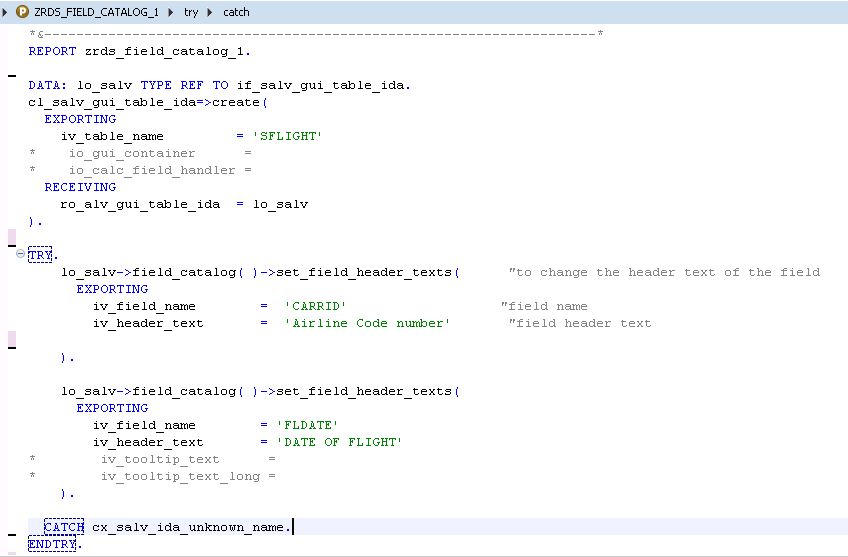Screen dimensions: 848x557
Task: Click the first EXPORTING keyword under create(
Action: click(80, 119)
